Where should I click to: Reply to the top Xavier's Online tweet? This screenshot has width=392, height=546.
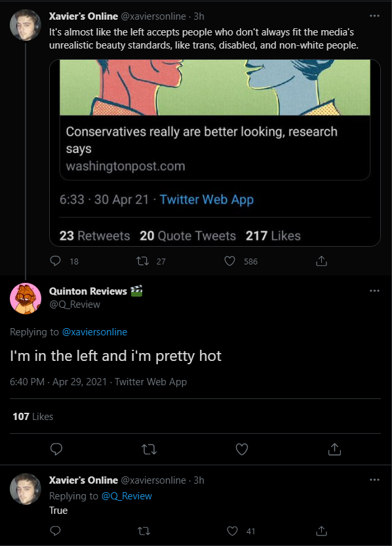point(55,261)
